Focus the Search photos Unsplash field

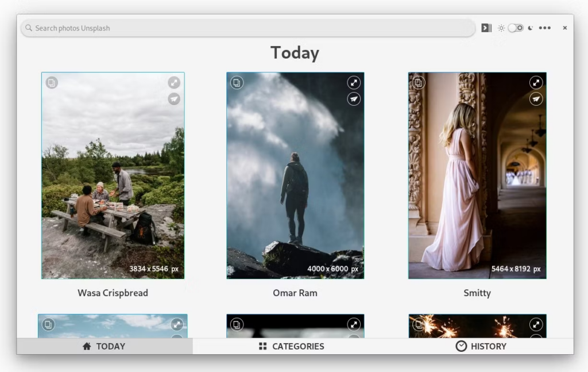coord(248,28)
